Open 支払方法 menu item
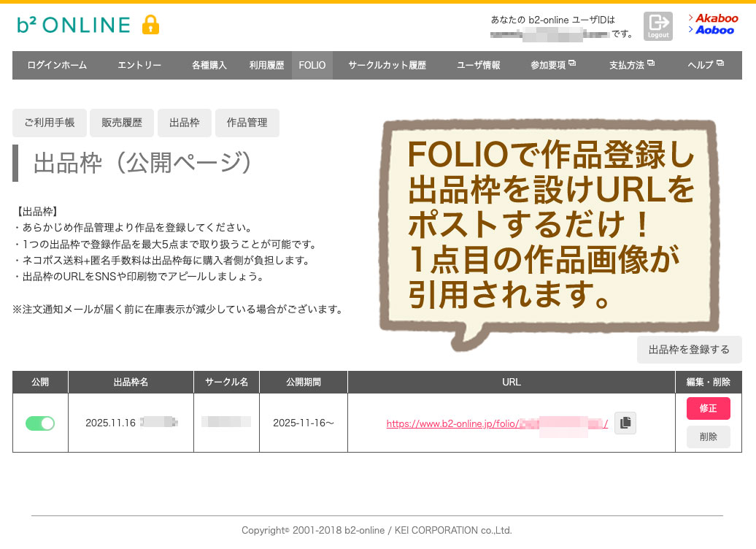The width and height of the screenshot is (756, 549). [x=632, y=65]
